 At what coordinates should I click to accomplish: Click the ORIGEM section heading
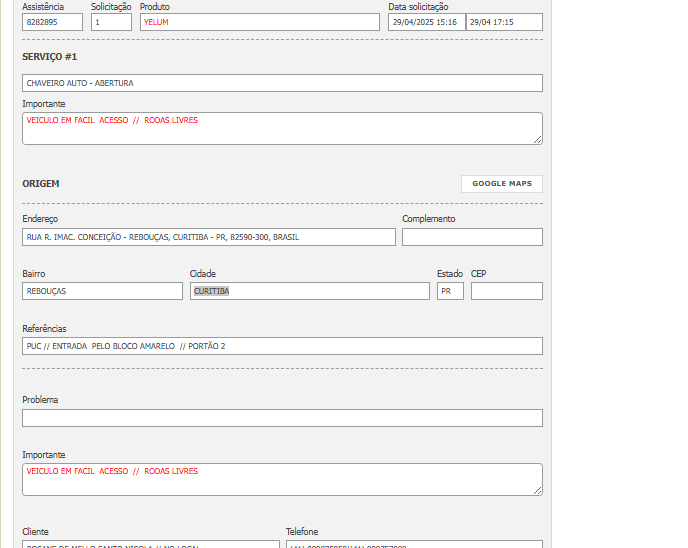click(x=41, y=183)
